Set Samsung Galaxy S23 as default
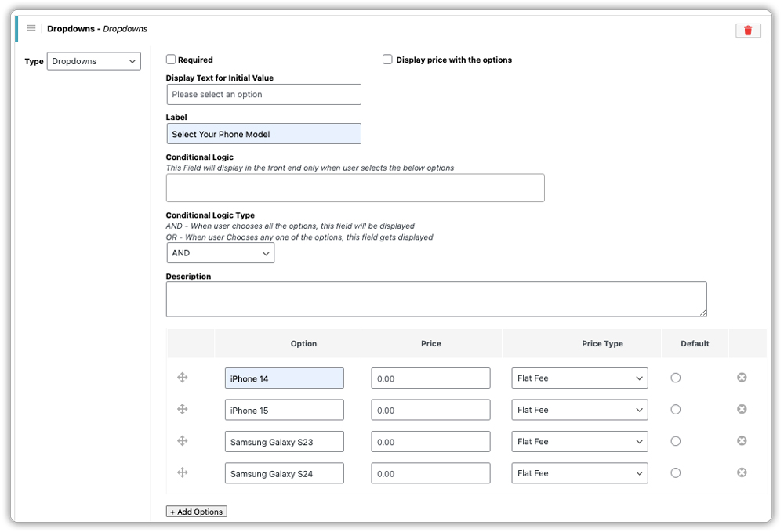This screenshot has height=532, width=784. click(x=675, y=441)
